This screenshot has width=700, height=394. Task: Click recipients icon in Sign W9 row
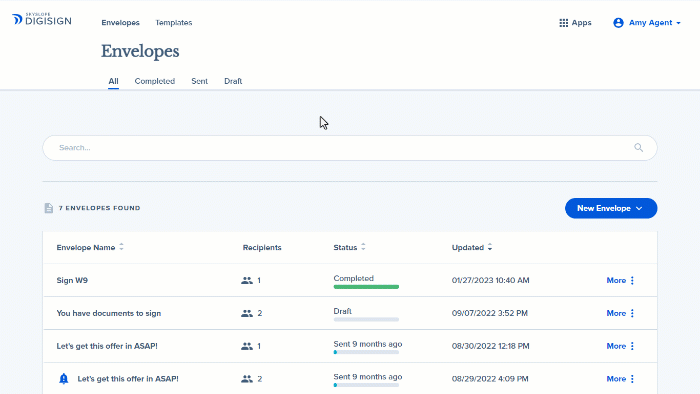point(247,281)
